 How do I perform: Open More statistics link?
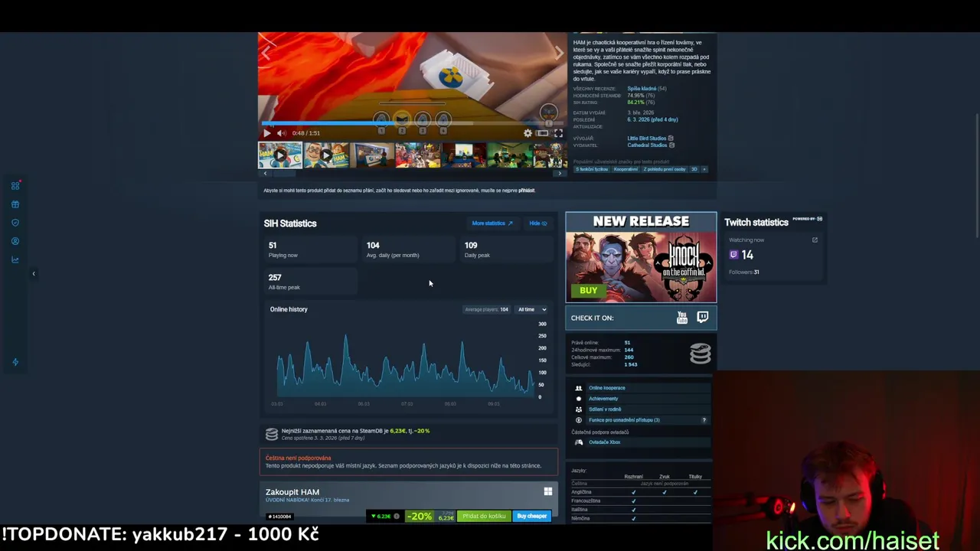pos(492,223)
